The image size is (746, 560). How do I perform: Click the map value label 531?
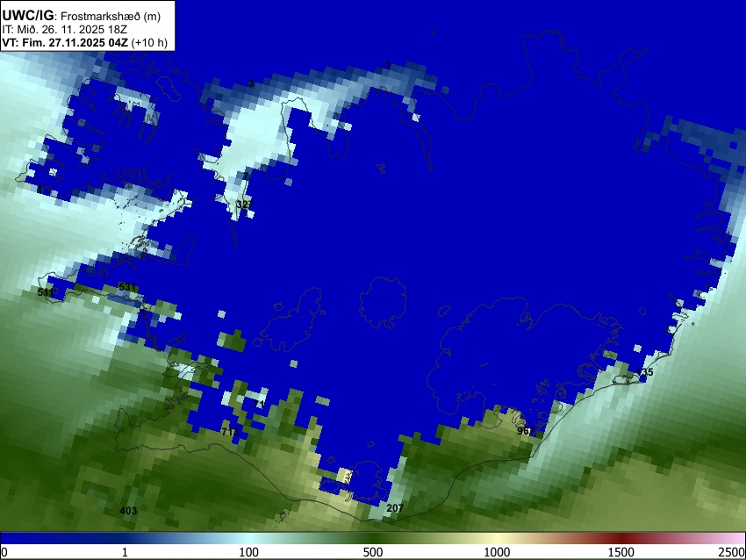[x=127, y=287]
